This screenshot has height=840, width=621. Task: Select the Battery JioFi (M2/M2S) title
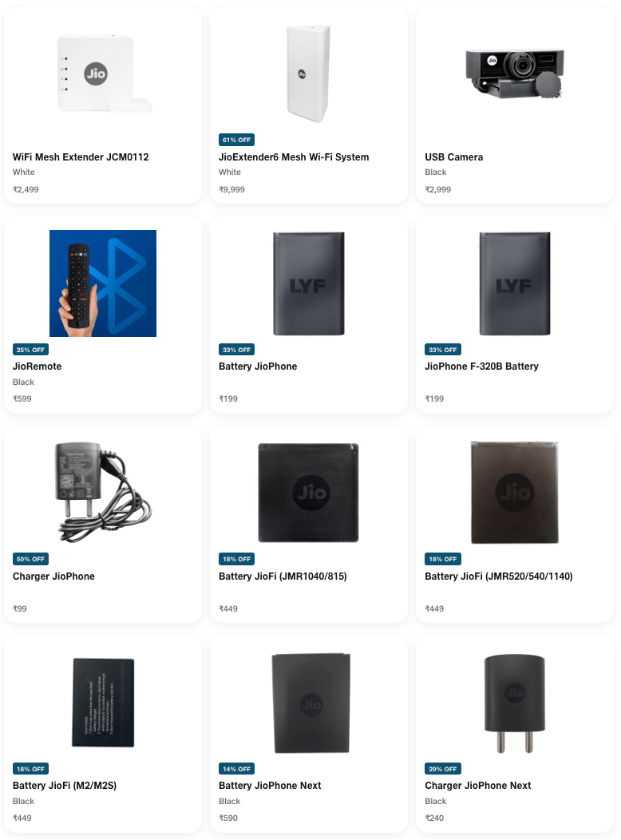click(64, 786)
